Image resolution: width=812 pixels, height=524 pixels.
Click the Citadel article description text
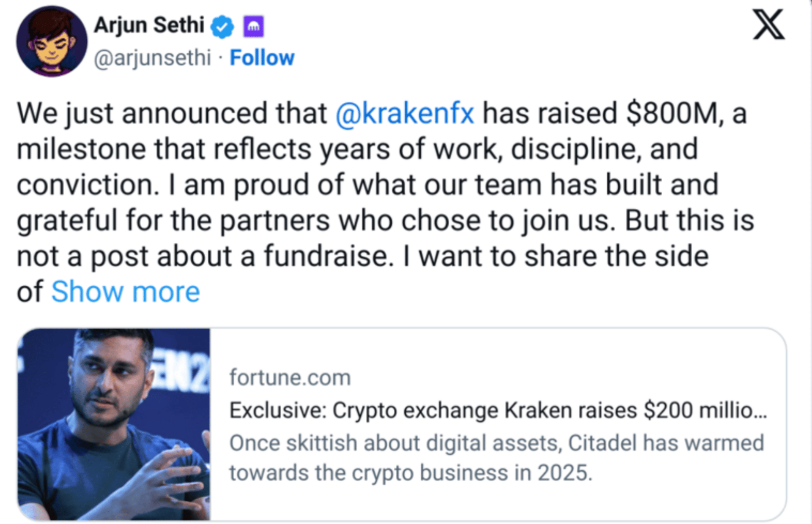click(x=497, y=458)
